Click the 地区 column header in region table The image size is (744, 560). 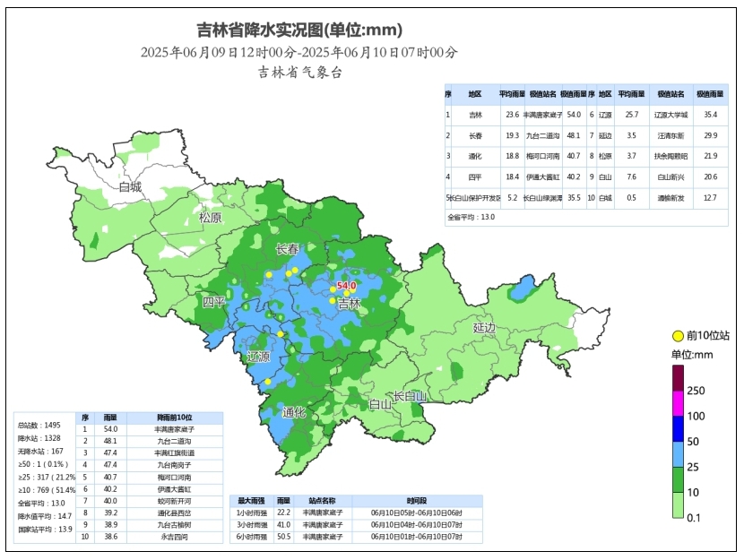(x=475, y=94)
